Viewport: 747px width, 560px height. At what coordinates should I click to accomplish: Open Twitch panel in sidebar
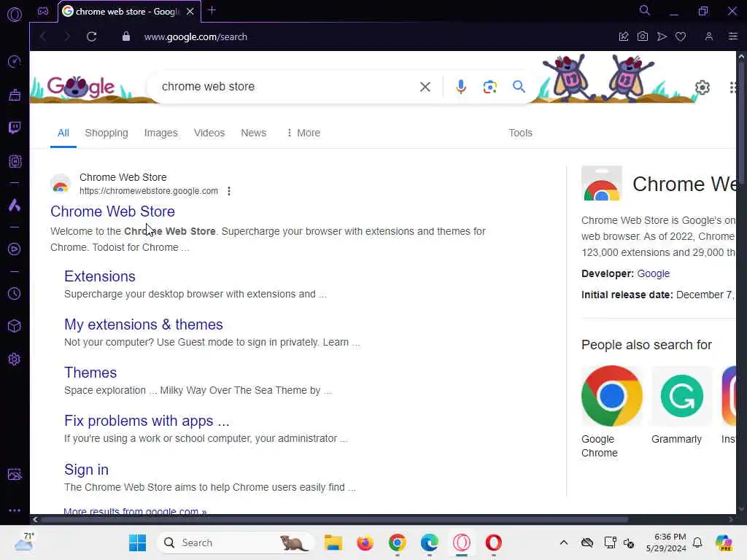click(x=15, y=128)
